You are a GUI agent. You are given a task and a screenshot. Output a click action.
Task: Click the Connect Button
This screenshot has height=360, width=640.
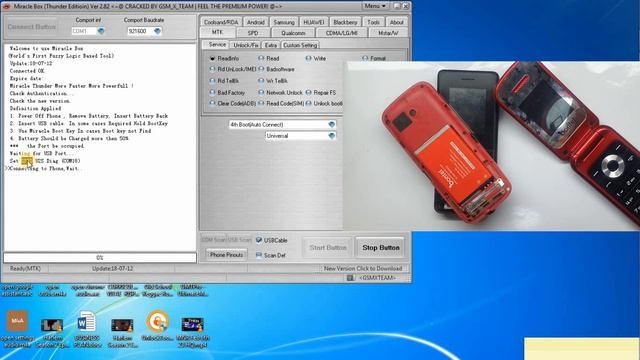pyautogui.click(x=32, y=27)
